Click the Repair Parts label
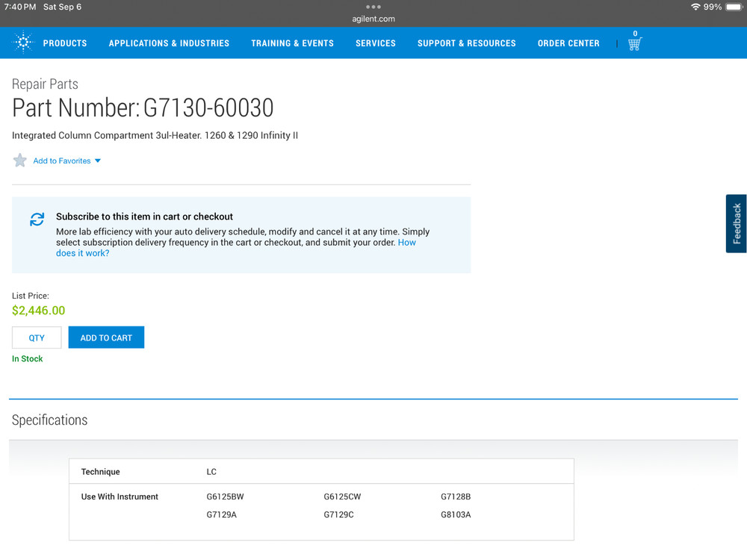Image resolution: width=747 pixels, height=560 pixels. coord(45,84)
